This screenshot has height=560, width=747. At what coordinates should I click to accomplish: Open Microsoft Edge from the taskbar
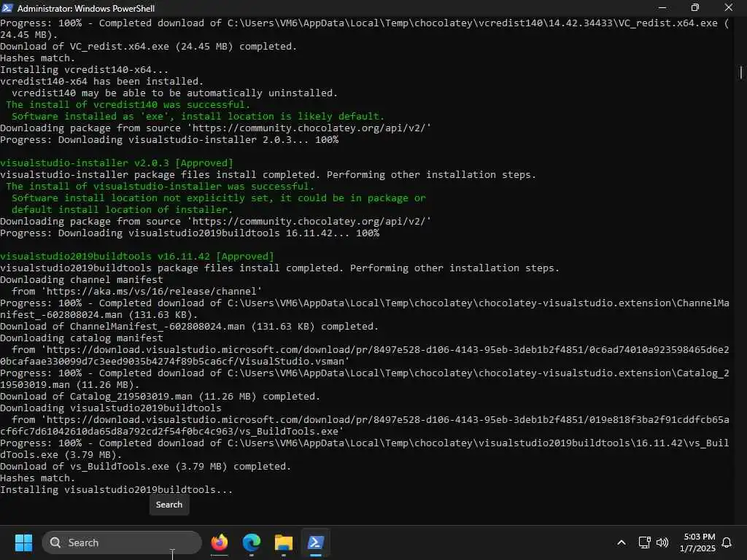tap(252, 542)
